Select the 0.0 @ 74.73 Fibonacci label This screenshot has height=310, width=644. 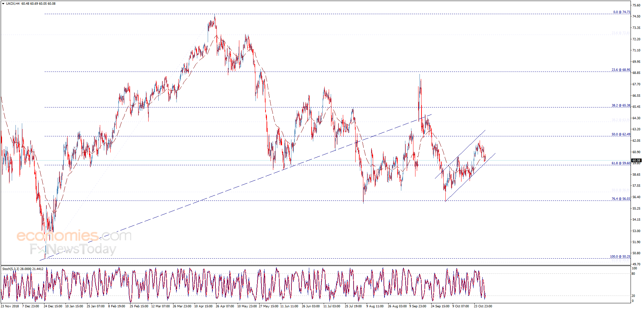(621, 12)
